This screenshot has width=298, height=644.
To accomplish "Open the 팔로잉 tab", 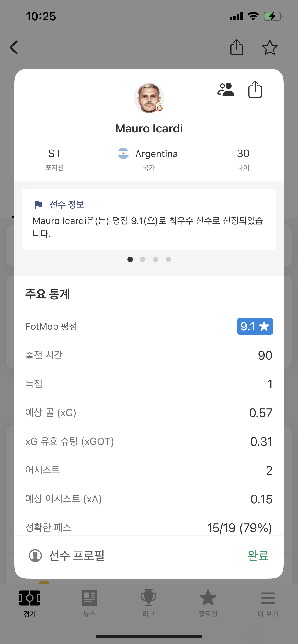I will [208, 602].
